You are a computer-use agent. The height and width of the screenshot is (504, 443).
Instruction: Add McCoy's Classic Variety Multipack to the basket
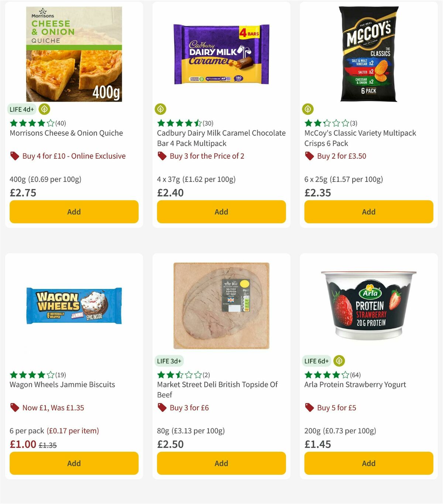point(368,212)
